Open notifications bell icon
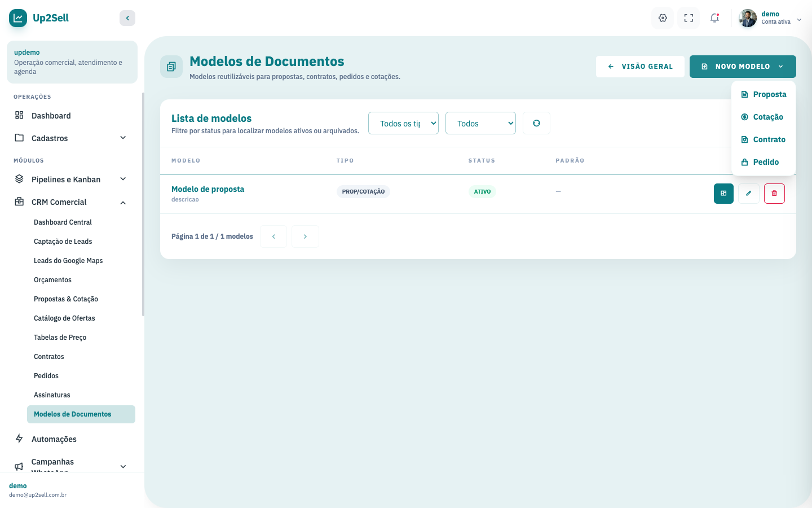The height and width of the screenshot is (508, 812). tap(714, 18)
